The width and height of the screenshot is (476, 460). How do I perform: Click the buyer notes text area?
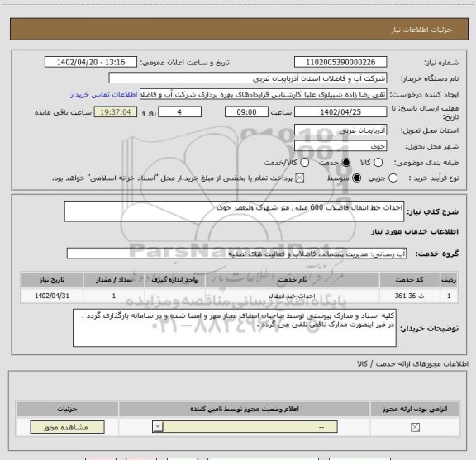[235, 328]
